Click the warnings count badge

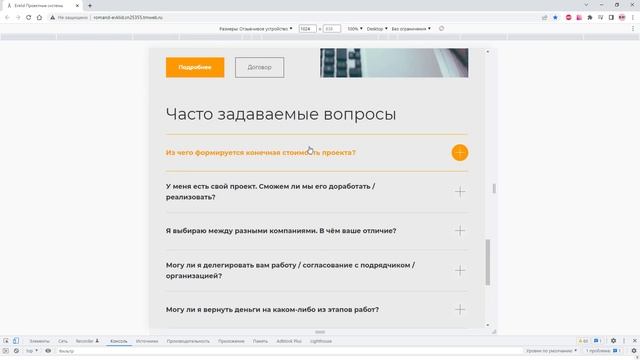(583, 341)
